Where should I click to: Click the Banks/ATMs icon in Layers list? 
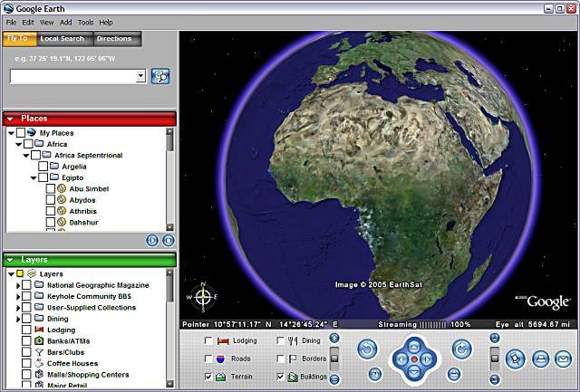[x=39, y=340]
